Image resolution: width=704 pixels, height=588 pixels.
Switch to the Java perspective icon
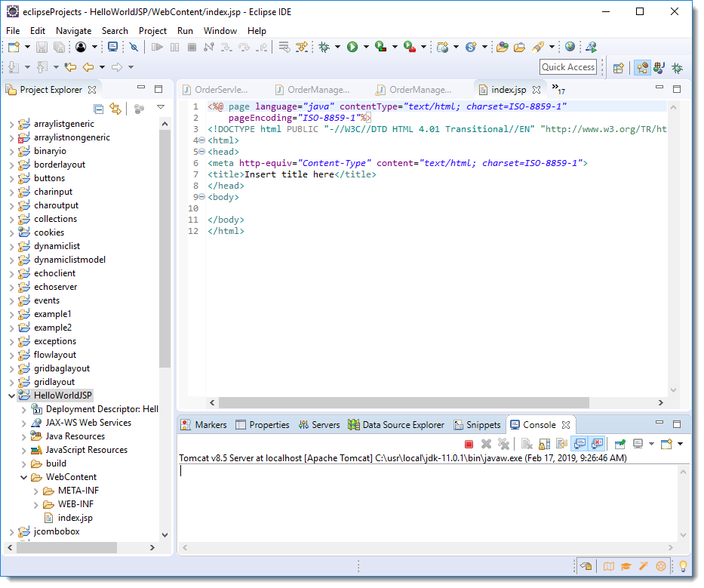tap(659, 68)
